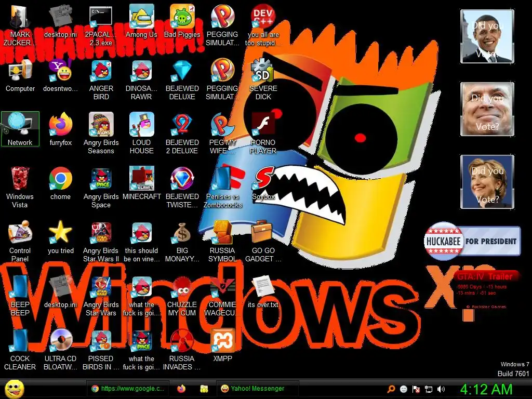Launch the MINECRAFT icon
This screenshot has height=399, width=532.
click(141, 183)
